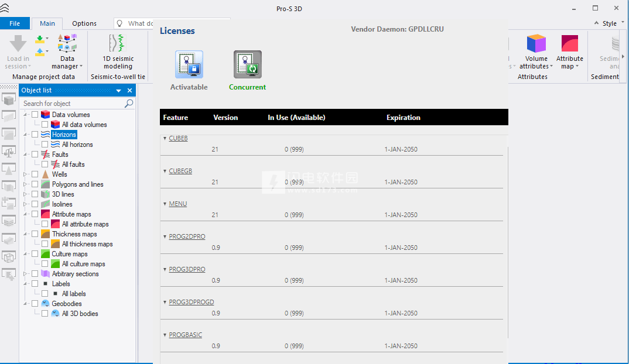The image size is (629, 364).
Task: Toggle the Culture maps checkbox
Action: (x=35, y=254)
